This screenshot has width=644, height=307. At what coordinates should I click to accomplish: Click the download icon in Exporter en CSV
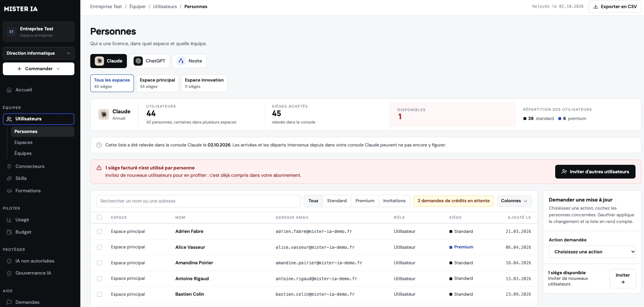pyautogui.click(x=596, y=7)
